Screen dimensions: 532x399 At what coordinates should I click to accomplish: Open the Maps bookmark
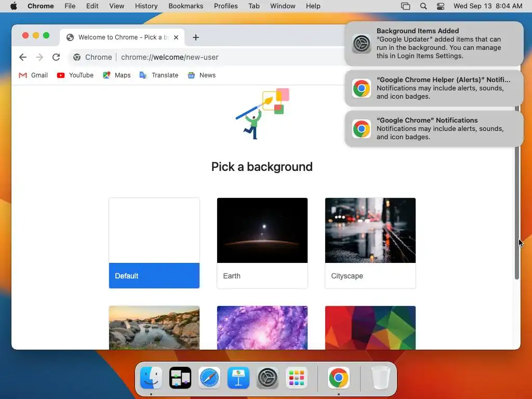pyautogui.click(x=116, y=75)
